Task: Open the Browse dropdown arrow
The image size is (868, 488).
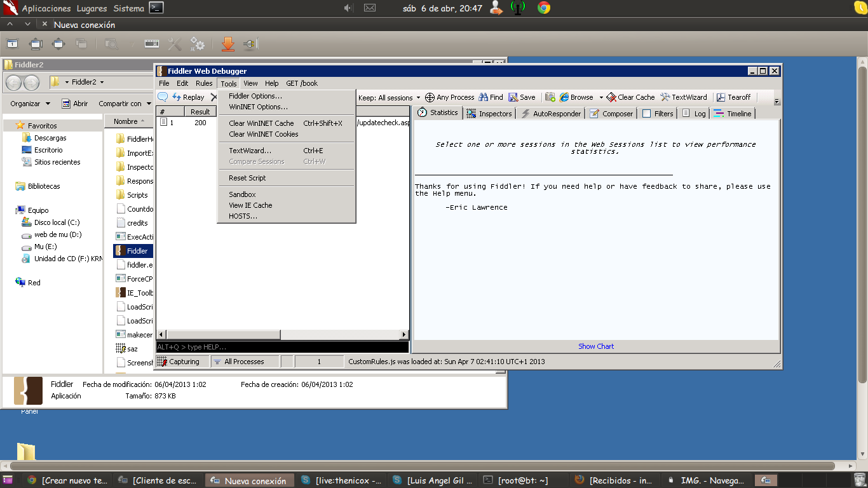Action: 601,98
